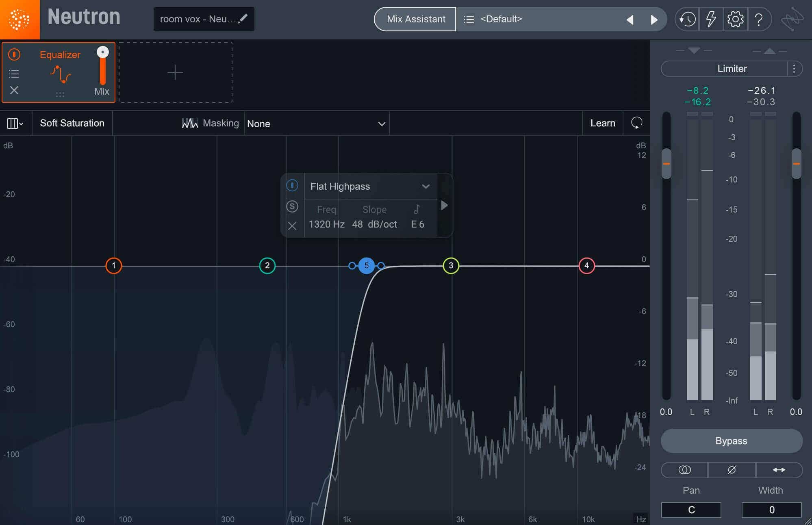Delete band 5 using popup X icon
Image resolution: width=812 pixels, height=525 pixels.
[292, 226]
